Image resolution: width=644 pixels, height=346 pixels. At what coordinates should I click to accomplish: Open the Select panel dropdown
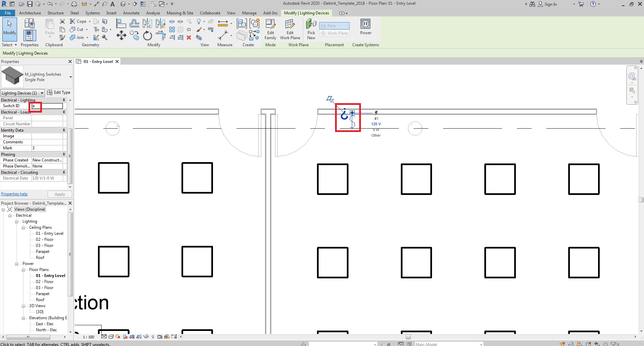9,45
